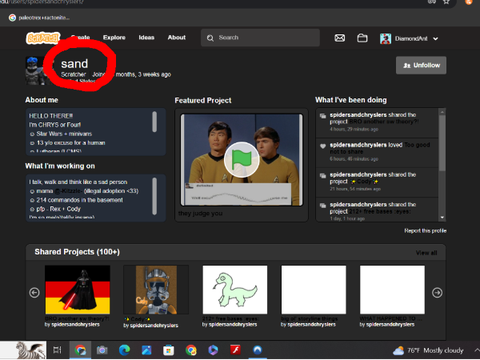Unfollow this user with the Unfollow button
Image resolution: width=480 pixels, height=360 pixels.
pos(421,65)
